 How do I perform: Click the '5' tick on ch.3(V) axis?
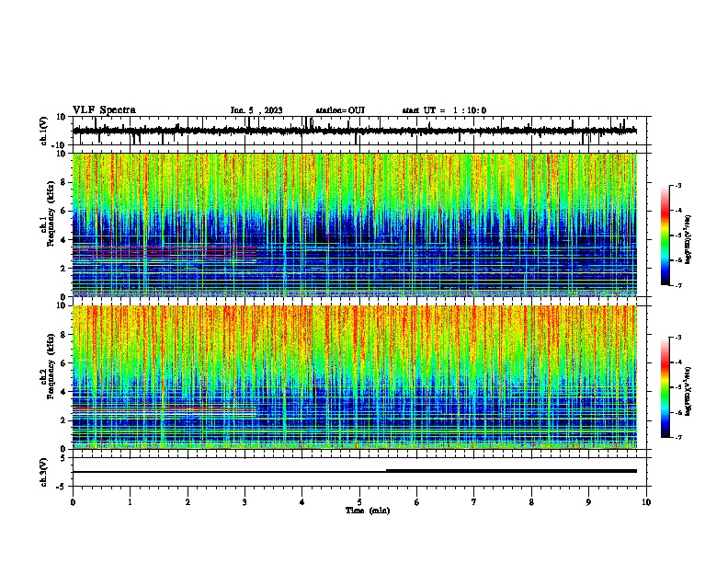pyautogui.click(x=64, y=458)
